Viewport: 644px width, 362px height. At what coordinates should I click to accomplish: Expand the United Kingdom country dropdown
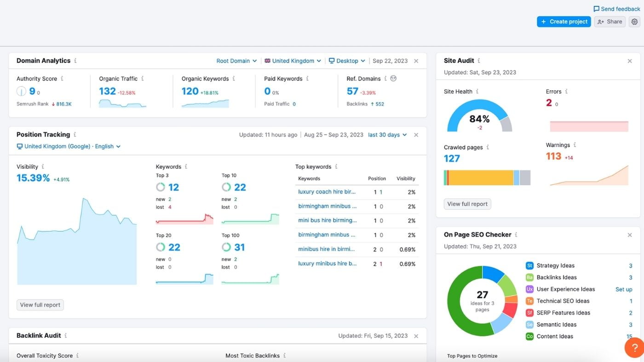293,61
